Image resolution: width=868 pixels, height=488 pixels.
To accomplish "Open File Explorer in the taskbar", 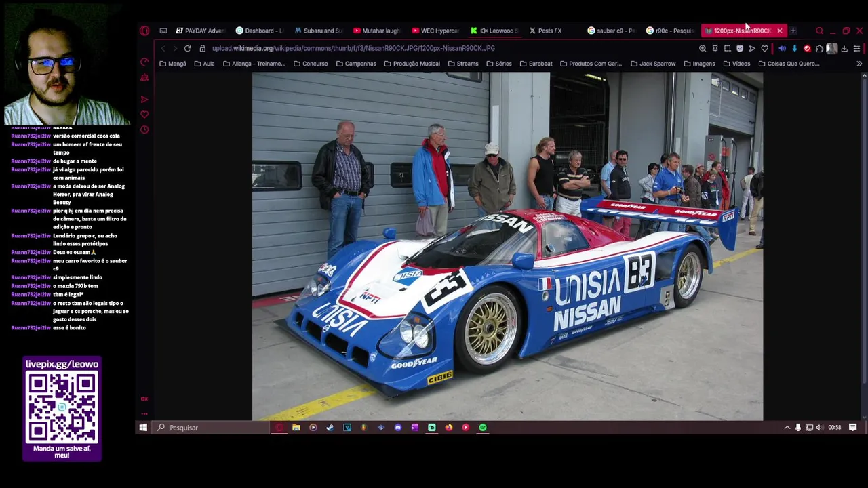I will [296, 428].
